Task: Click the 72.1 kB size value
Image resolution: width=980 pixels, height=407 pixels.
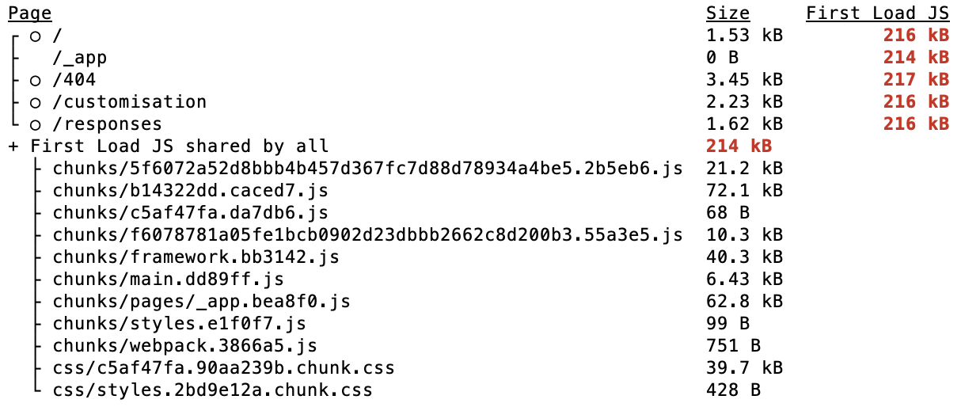Action: [744, 191]
